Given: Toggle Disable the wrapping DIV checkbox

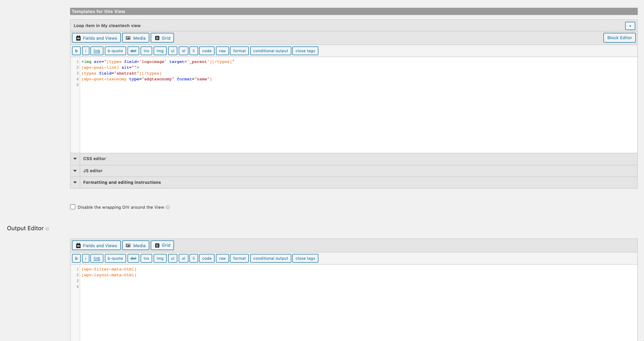Looking at the screenshot, I should coord(73,207).
